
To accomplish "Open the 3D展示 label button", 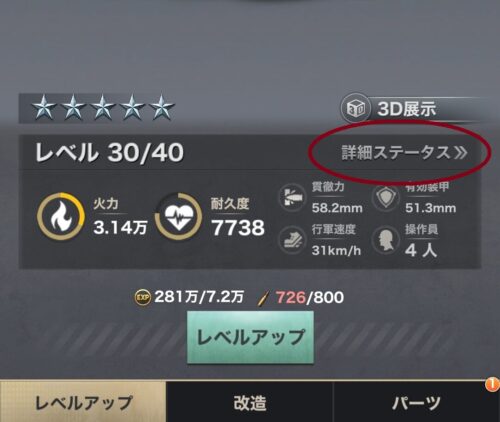I will pyautogui.click(x=407, y=109).
